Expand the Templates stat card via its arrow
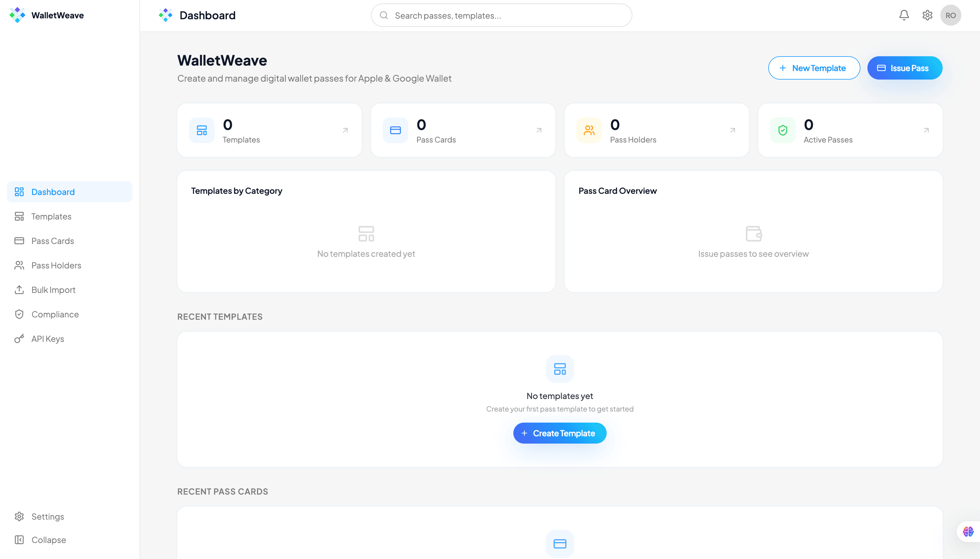Viewport: 980px width, 559px height. coord(345,130)
